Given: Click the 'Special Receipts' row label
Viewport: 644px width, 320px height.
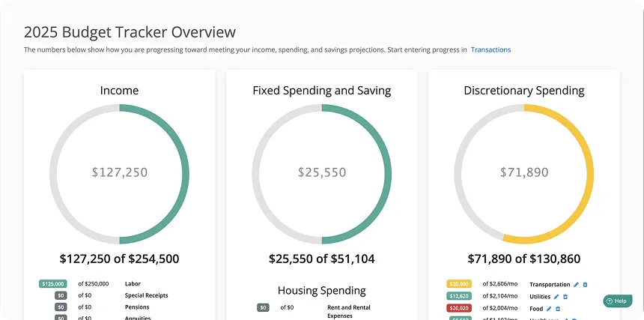Looking at the screenshot, I should [146, 295].
